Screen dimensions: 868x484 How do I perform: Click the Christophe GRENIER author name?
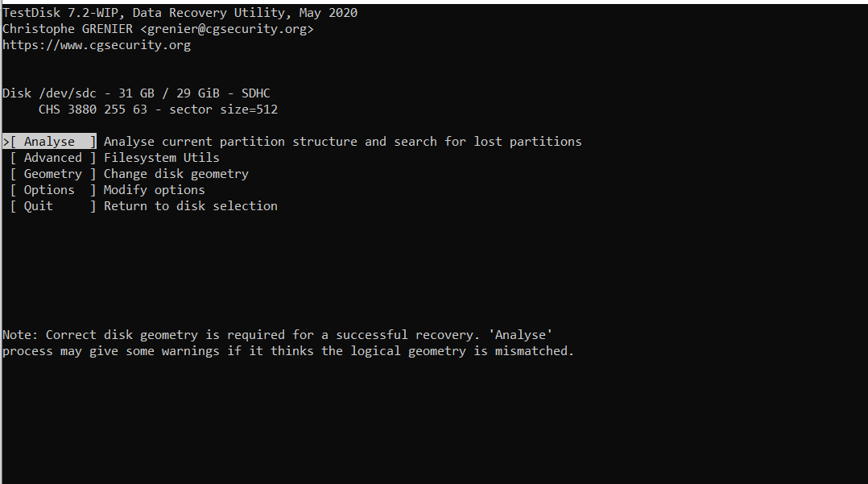click(68, 29)
